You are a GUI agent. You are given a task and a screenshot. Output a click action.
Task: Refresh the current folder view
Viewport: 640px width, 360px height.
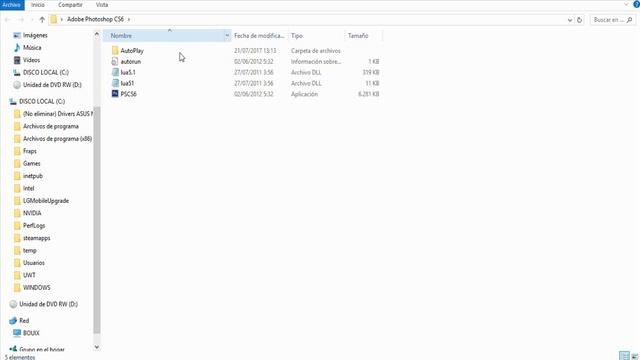579,20
